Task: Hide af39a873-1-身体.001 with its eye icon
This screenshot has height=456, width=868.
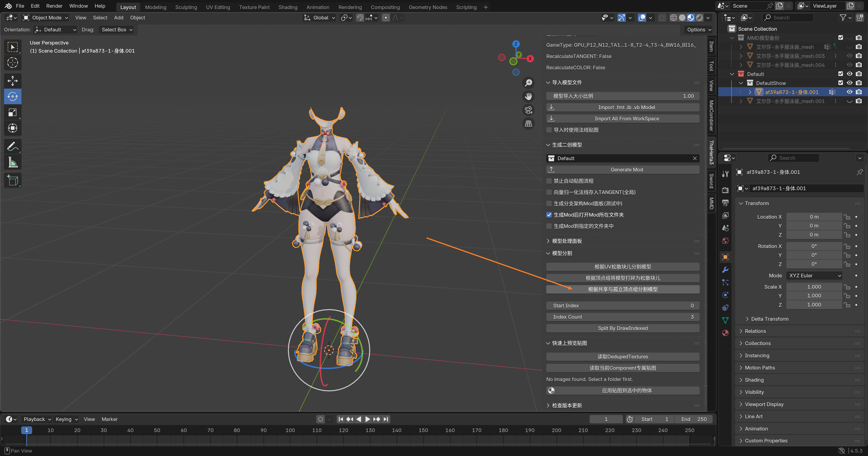Action: [849, 92]
